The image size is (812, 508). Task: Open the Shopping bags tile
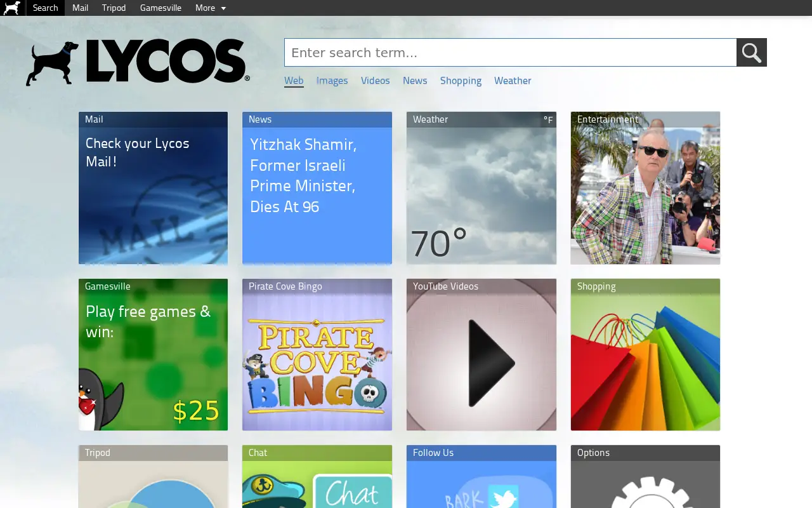click(x=645, y=354)
